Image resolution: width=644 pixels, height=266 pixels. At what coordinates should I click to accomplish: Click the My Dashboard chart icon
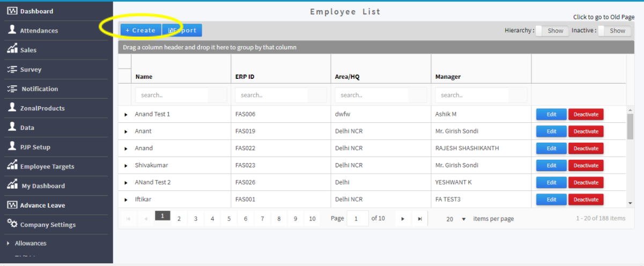[x=12, y=185]
